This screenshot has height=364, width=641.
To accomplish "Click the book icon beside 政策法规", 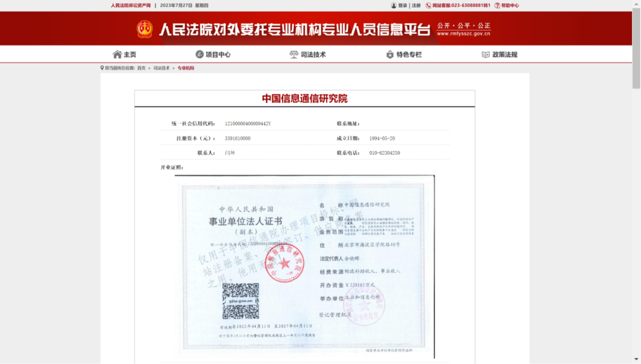I will click(x=485, y=55).
